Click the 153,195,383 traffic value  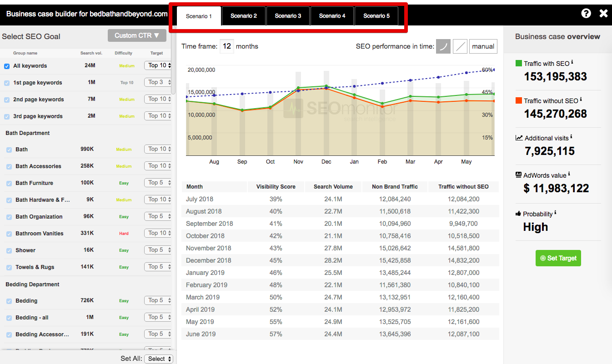pos(556,76)
